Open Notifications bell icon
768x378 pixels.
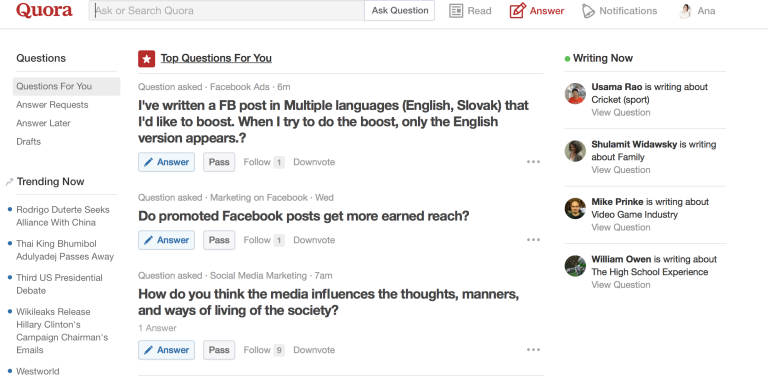click(x=588, y=11)
